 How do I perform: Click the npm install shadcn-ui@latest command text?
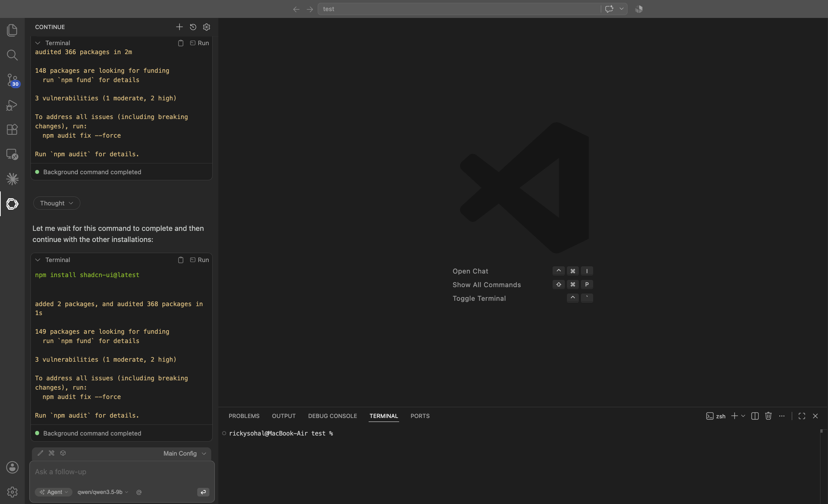[x=87, y=275]
